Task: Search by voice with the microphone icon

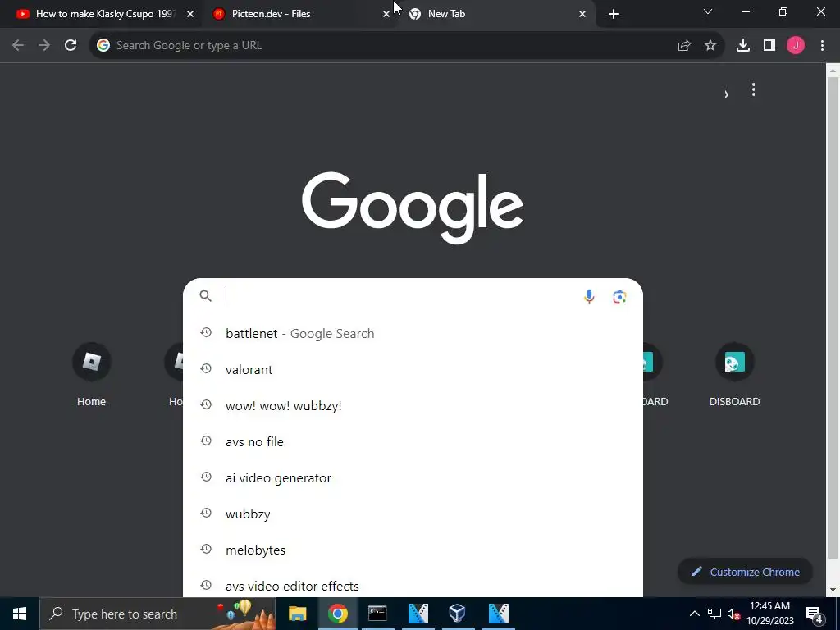Action: coord(589,296)
